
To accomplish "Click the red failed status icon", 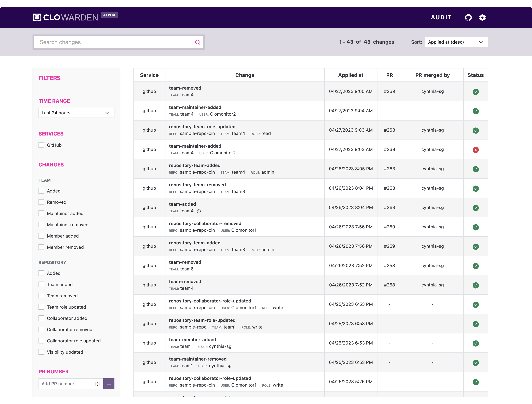I will 476,150.
